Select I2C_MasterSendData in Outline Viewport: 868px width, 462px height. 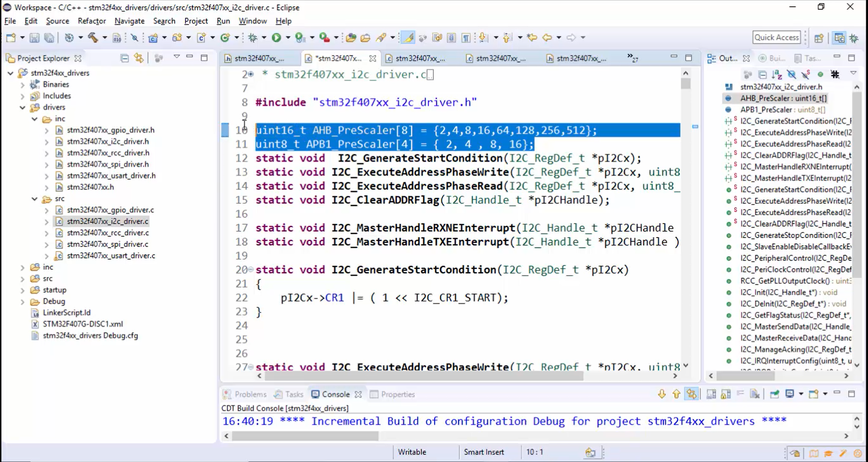[x=795, y=326]
